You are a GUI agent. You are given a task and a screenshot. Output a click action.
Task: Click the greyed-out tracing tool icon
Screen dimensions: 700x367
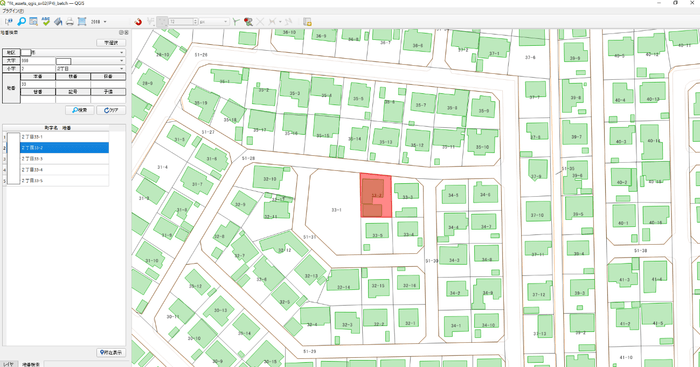point(272,21)
